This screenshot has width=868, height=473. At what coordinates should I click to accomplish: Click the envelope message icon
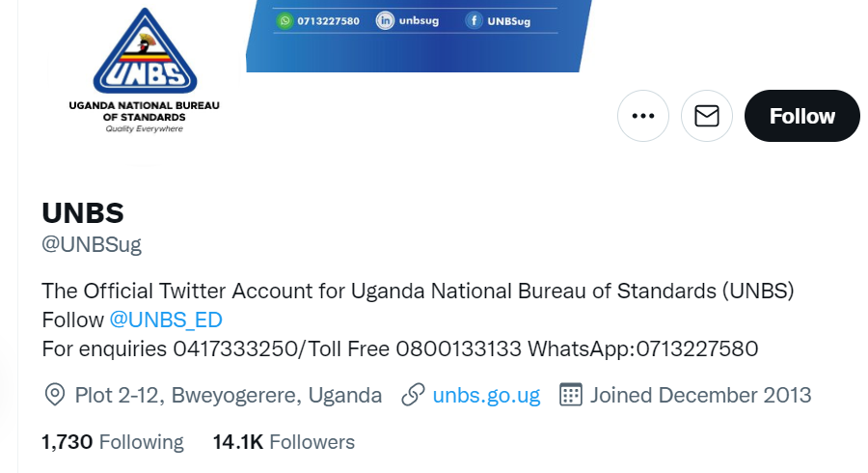[x=707, y=116]
